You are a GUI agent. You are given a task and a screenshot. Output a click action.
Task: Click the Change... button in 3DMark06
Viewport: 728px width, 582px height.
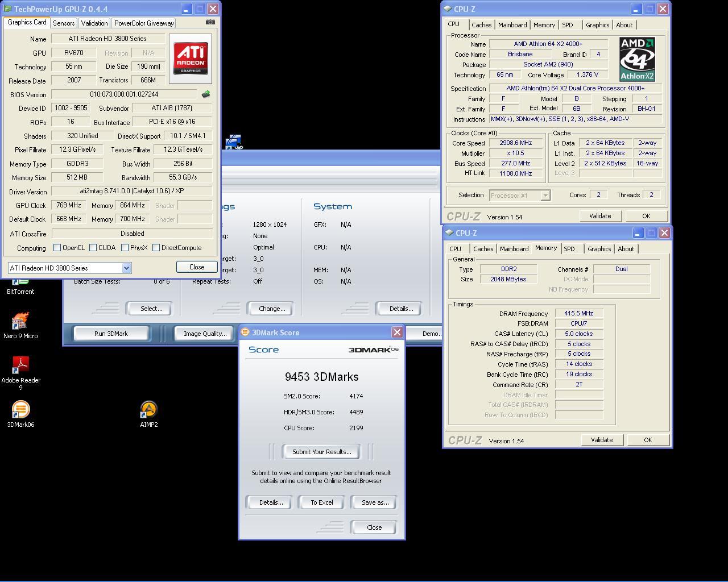click(272, 308)
